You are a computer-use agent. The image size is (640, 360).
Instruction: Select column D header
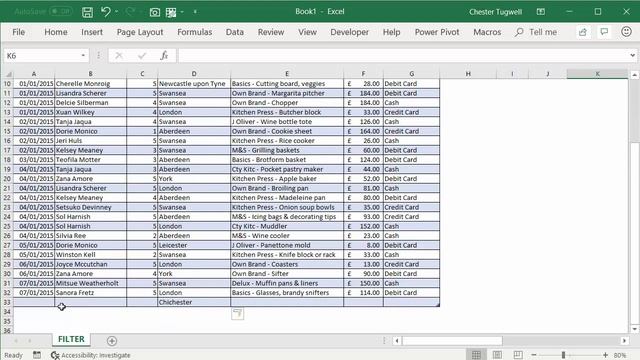(194, 74)
